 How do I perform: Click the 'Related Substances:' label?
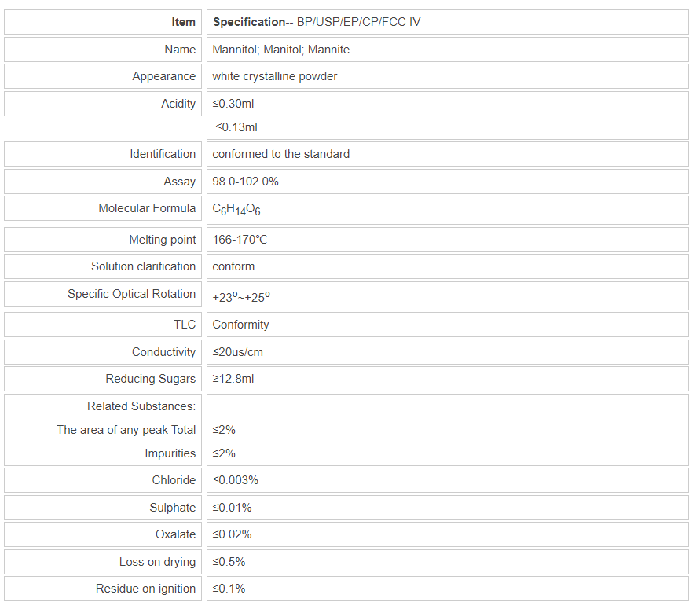[x=141, y=406]
